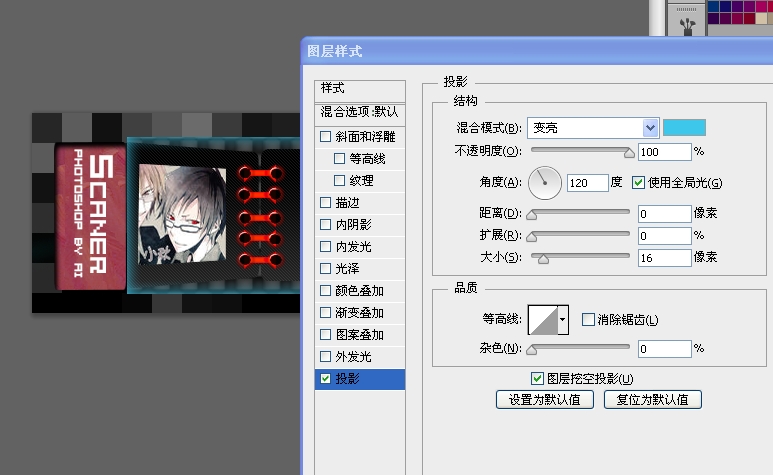Viewport: 773px width, 475px height.
Task: Click the 复位为默认值 button
Action: click(653, 400)
